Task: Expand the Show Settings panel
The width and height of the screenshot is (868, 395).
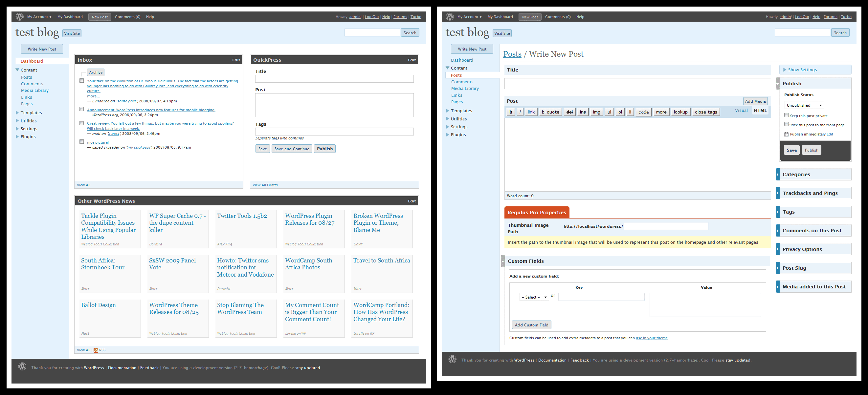Action: coord(815,70)
